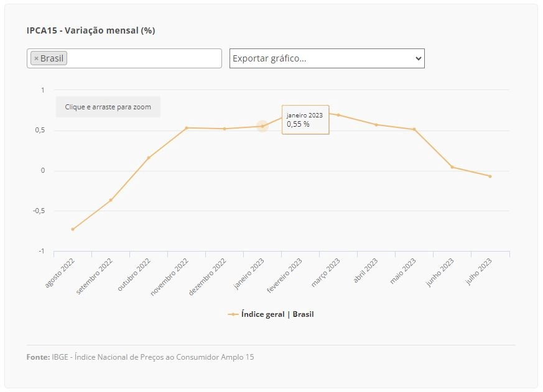Viewport: 543px width, 392px height.
Task: Select the março 2023 data point
Action: (x=338, y=115)
